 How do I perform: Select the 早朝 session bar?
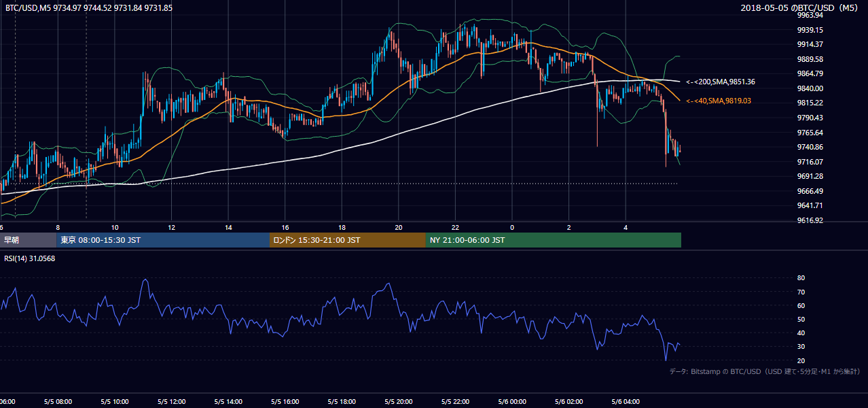[28, 240]
